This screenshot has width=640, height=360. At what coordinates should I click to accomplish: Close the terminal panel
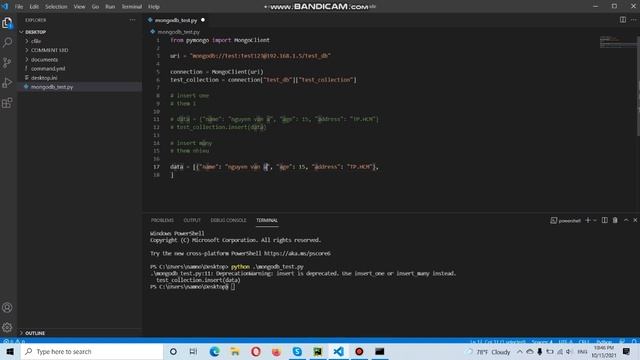635,220
